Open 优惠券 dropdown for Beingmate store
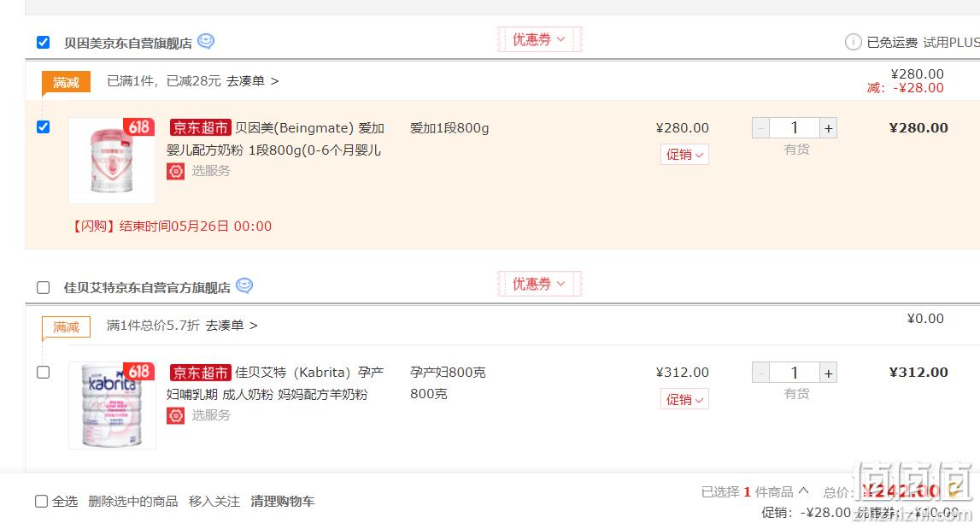Viewport: 980px width, 529px height. pyautogui.click(x=539, y=39)
